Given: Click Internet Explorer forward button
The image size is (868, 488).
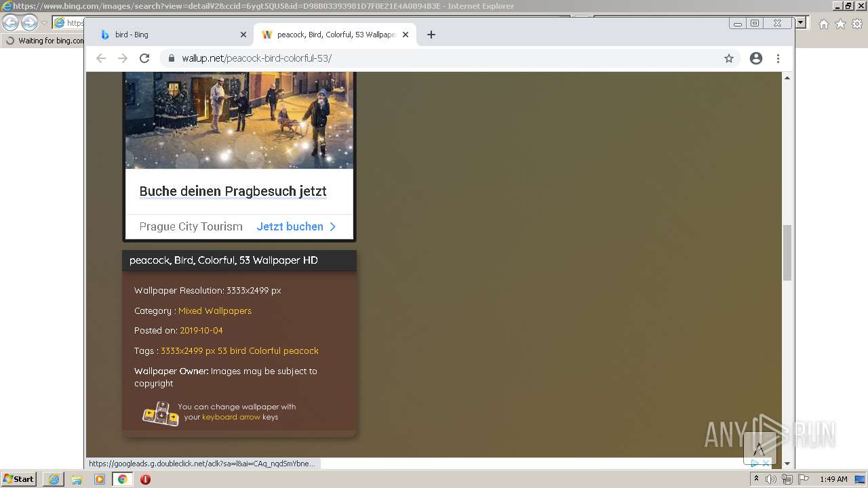Looking at the screenshot, I should click(29, 22).
